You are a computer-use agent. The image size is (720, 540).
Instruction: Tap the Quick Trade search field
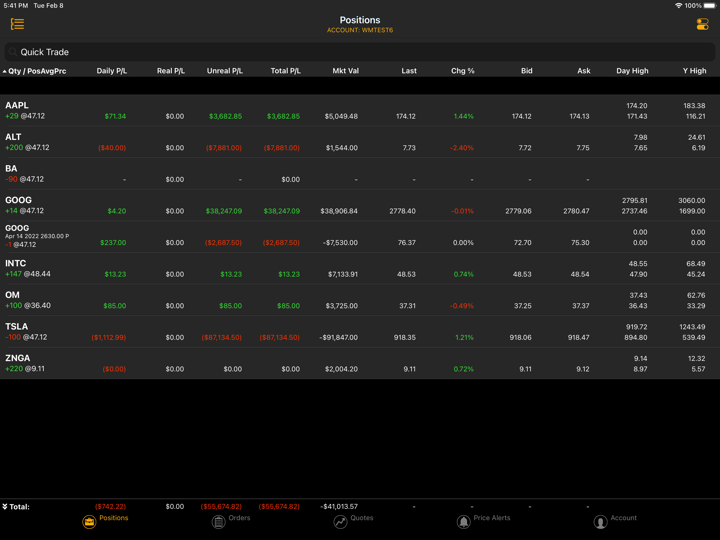[360, 52]
